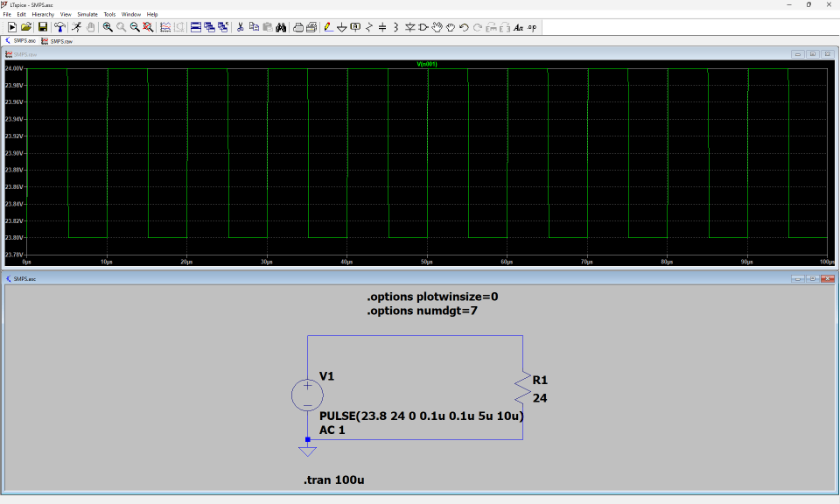Click the Rotate component icon

point(491,27)
